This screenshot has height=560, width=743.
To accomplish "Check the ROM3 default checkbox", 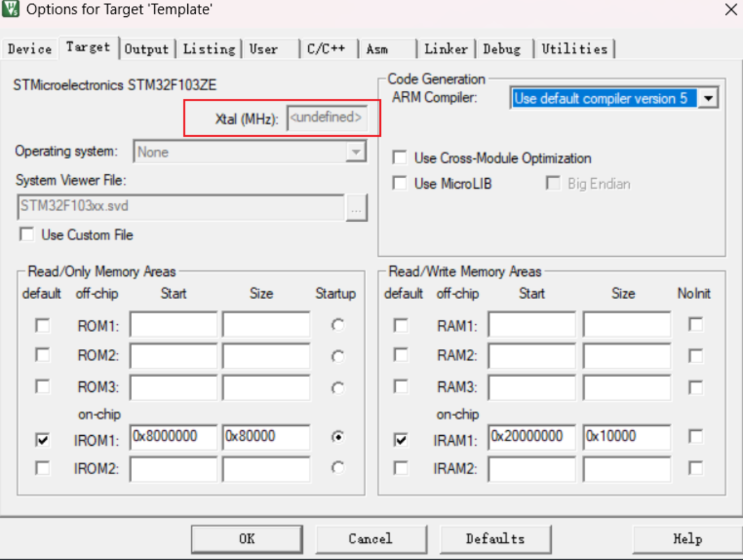I will [x=43, y=387].
